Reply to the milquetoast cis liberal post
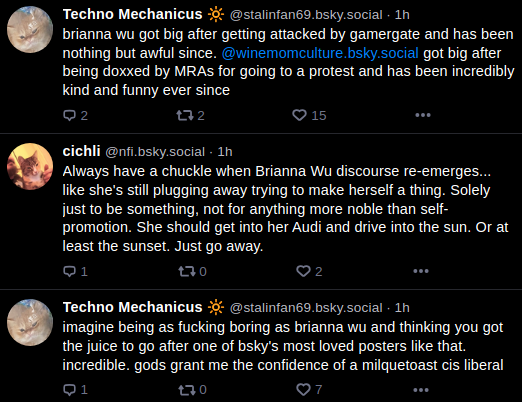Viewport: 522px width, 402px height. click(x=75, y=389)
